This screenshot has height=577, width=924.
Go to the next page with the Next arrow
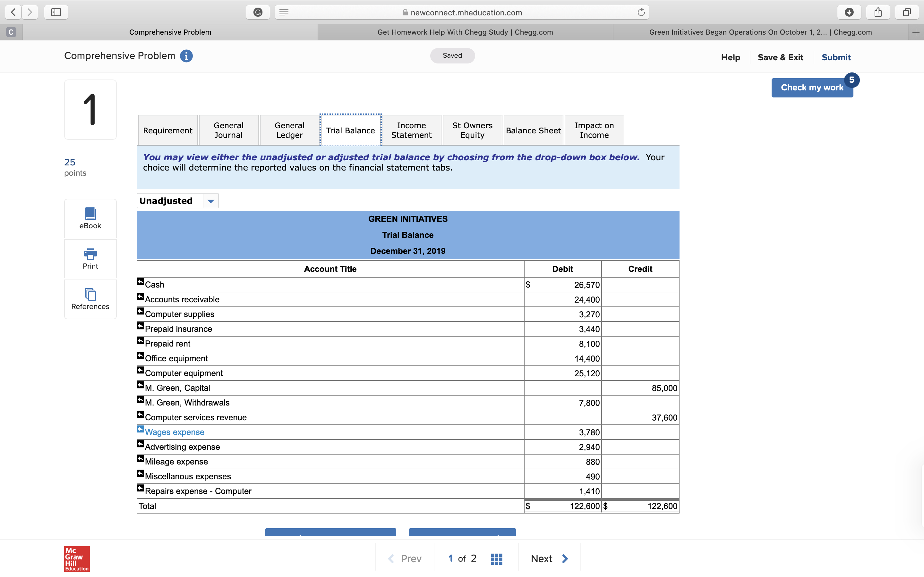pyautogui.click(x=549, y=558)
